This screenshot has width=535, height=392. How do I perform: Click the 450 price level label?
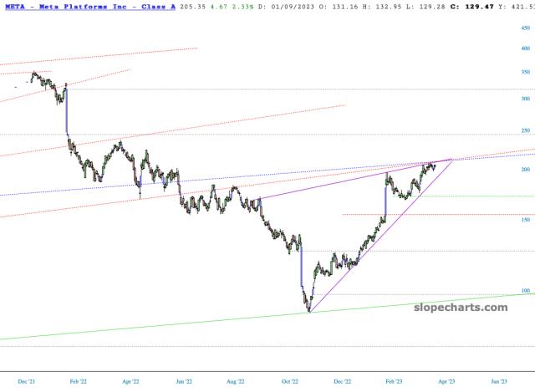pyautogui.click(x=525, y=28)
